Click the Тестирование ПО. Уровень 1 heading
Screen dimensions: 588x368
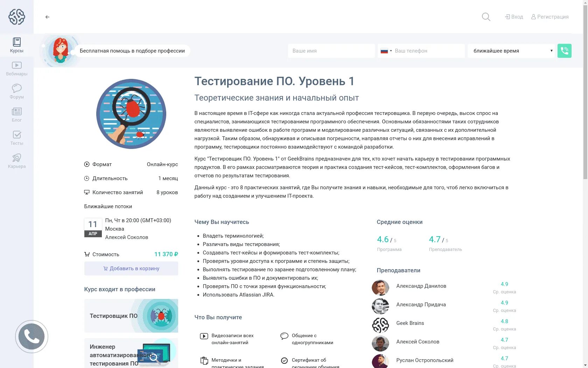274,81
